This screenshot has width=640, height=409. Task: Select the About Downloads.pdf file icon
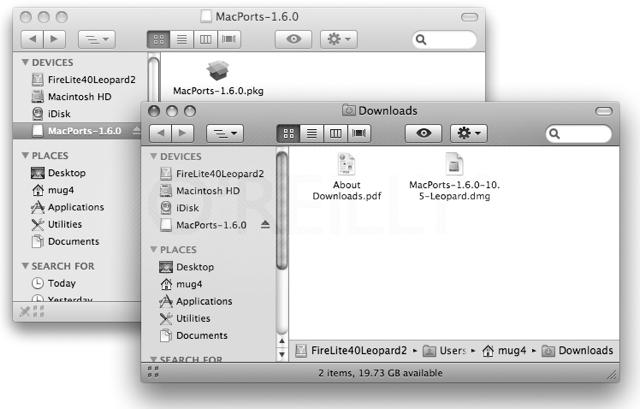point(347,164)
